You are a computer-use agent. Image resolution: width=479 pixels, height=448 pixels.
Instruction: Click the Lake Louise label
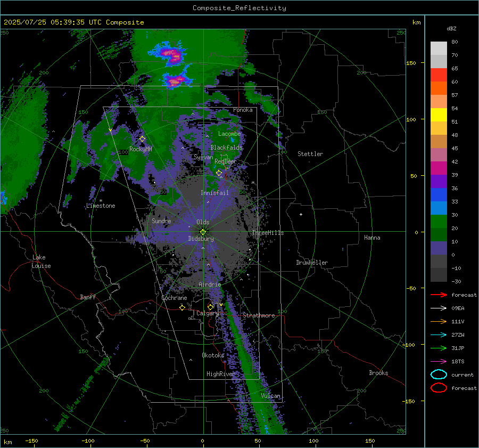[41, 262]
